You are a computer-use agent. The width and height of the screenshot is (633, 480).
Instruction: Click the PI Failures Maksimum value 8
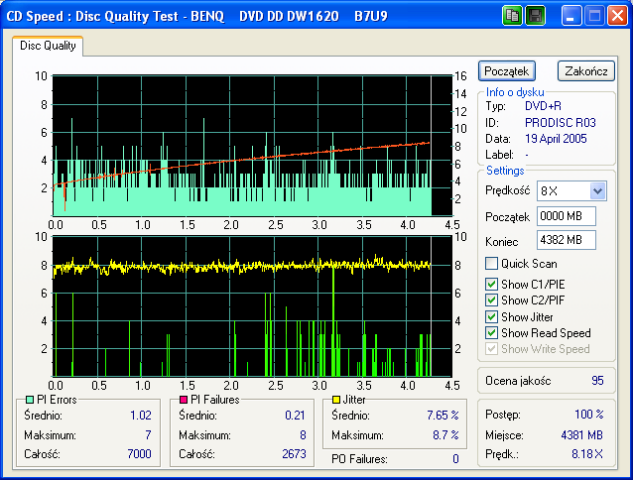coord(303,435)
